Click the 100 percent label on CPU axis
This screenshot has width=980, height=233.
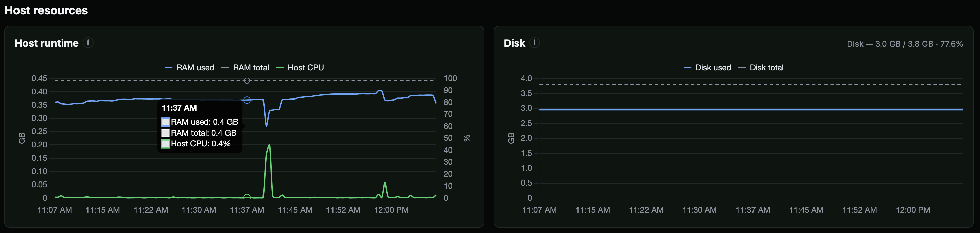[x=450, y=78]
